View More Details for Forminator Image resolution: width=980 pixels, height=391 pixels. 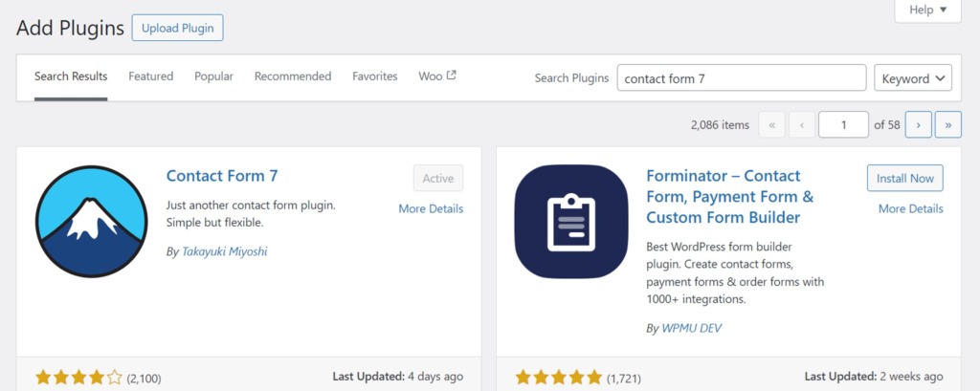tap(911, 208)
